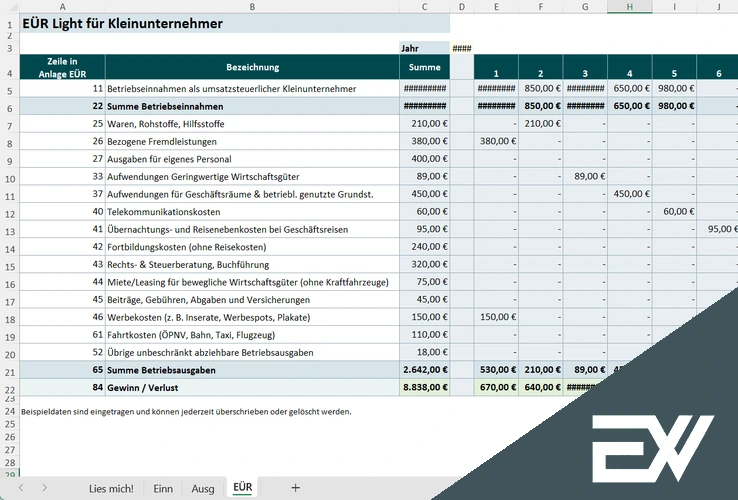
Task: Select the active 'EÜR' sheet tab
Action: [x=242, y=487]
